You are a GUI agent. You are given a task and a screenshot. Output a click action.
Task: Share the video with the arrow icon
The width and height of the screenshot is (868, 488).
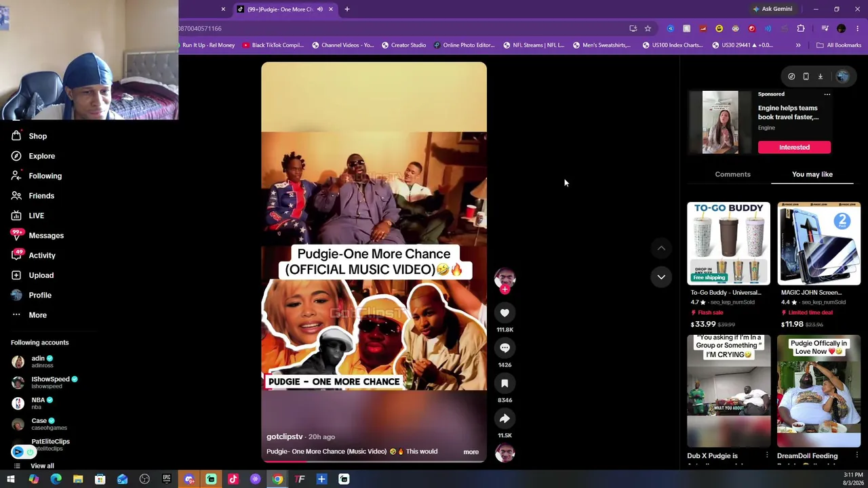[x=505, y=418]
